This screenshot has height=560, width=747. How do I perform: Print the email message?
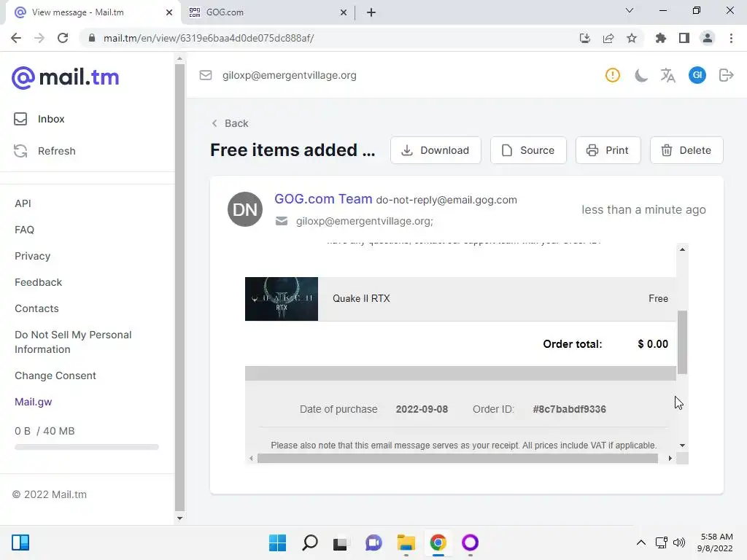[608, 150]
